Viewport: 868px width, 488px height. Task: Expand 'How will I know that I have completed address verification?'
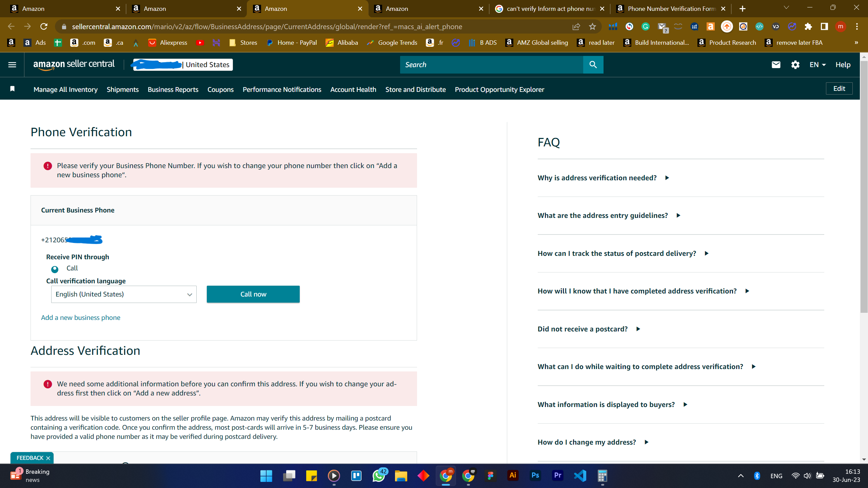click(644, 291)
